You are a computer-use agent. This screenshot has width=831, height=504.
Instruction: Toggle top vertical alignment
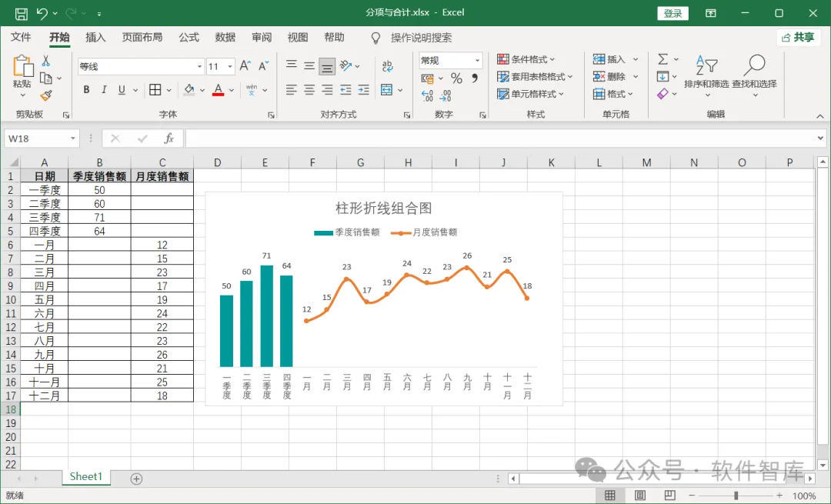click(x=291, y=64)
